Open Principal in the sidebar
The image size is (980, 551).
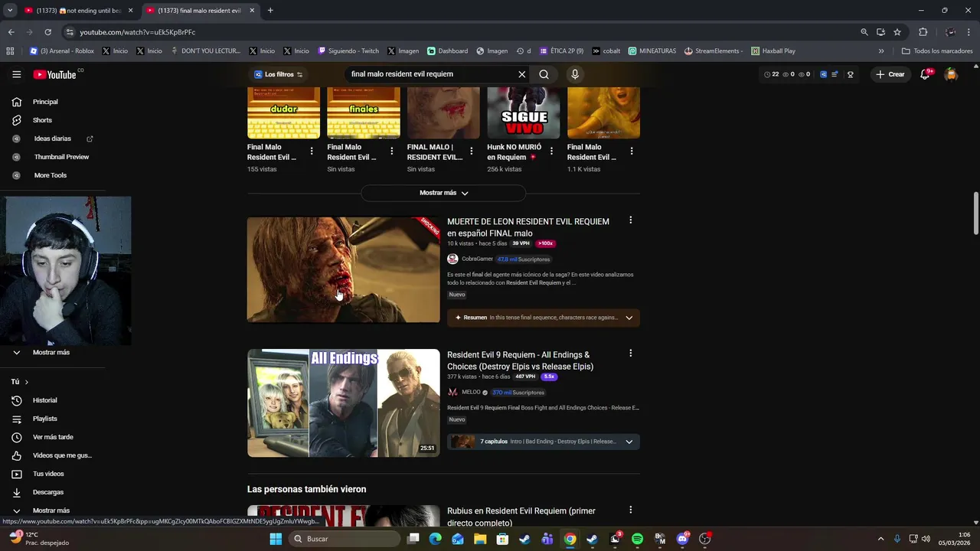pyautogui.click(x=45, y=102)
